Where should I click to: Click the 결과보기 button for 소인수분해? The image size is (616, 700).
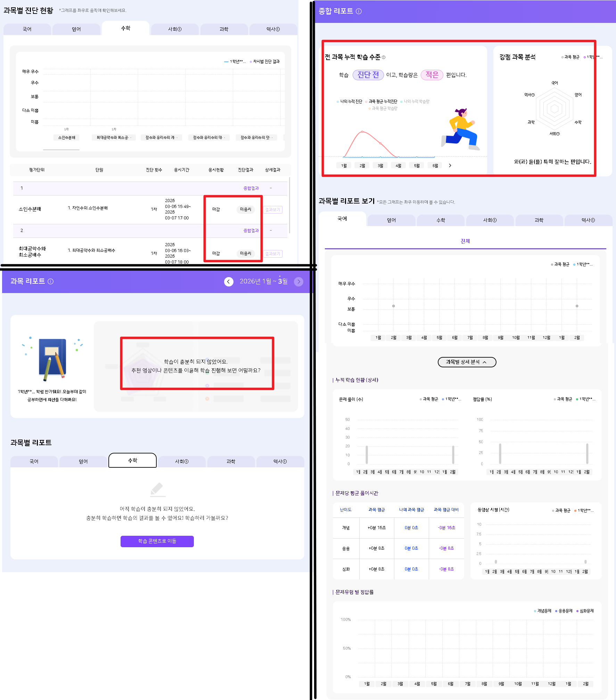click(x=273, y=210)
